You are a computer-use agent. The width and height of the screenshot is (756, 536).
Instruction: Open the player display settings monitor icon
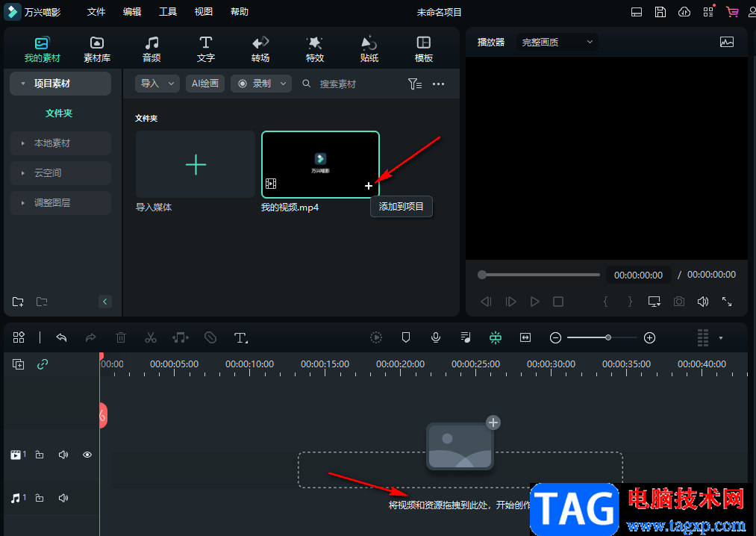(655, 302)
